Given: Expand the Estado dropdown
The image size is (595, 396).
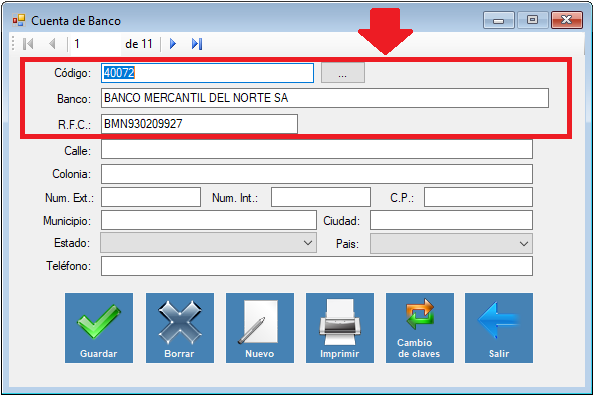Looking at the screenshot, I should (x=208, y=243).
